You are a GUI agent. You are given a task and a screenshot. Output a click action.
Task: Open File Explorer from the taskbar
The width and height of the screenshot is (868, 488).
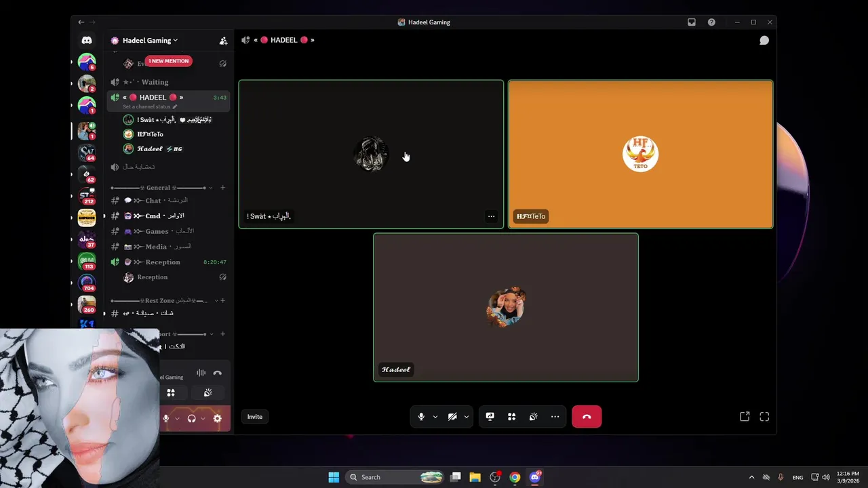coord(475,477)
